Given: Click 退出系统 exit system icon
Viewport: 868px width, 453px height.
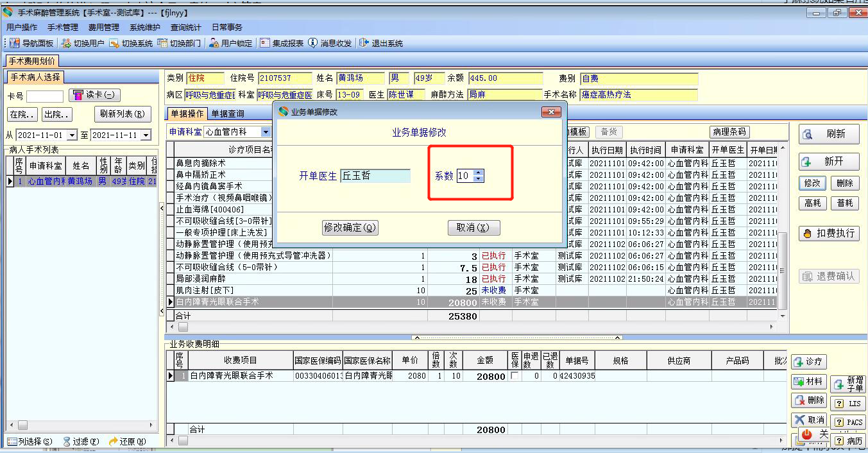Looking at the screenshot, I should coord(381,44).
